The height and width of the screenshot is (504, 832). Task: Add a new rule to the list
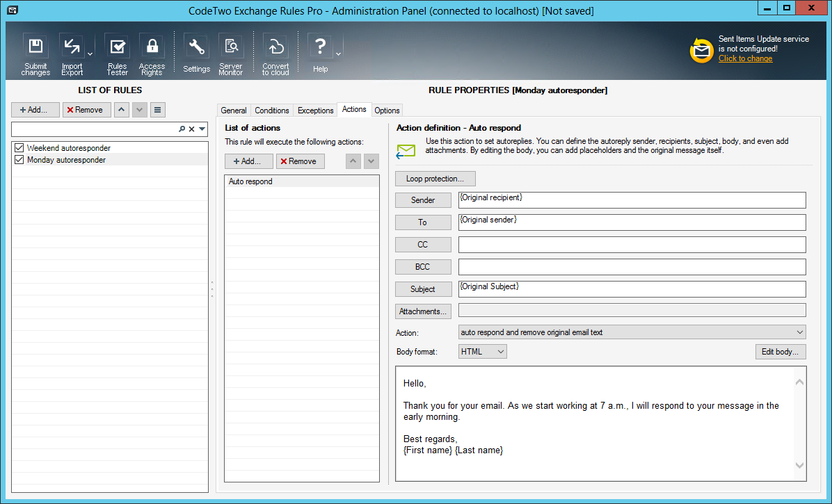35,110
